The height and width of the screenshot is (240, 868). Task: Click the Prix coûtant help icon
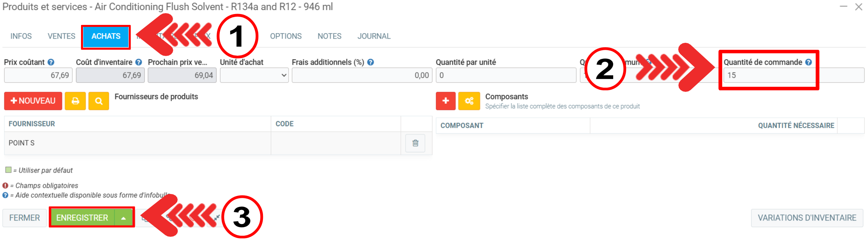[x=51, y=62]
